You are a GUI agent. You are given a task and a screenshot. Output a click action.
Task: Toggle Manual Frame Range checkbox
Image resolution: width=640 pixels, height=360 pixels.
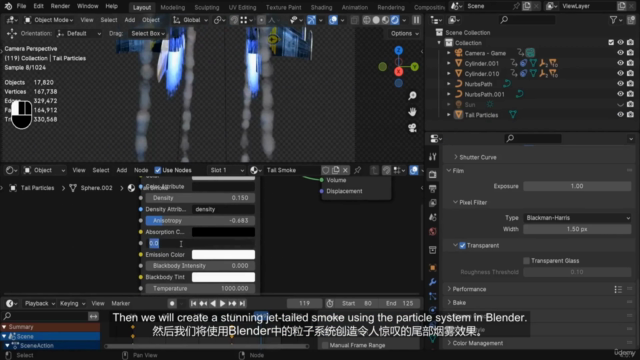[x=325, y=345]
